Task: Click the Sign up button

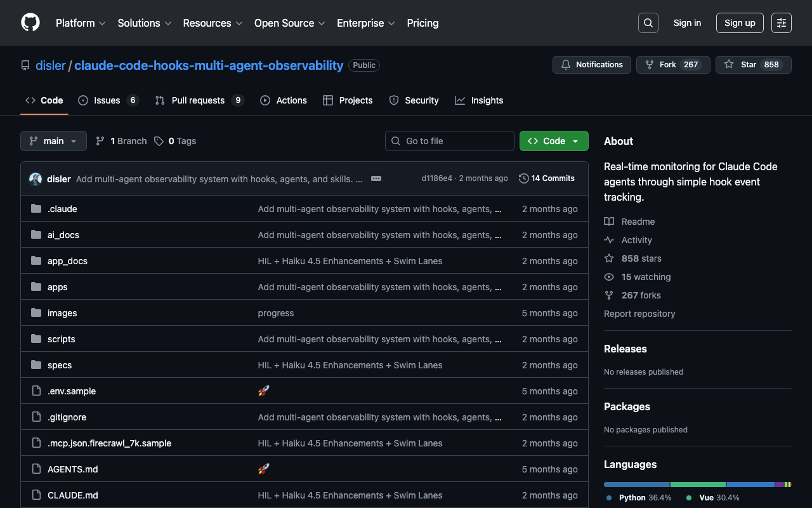Action: 739,23
